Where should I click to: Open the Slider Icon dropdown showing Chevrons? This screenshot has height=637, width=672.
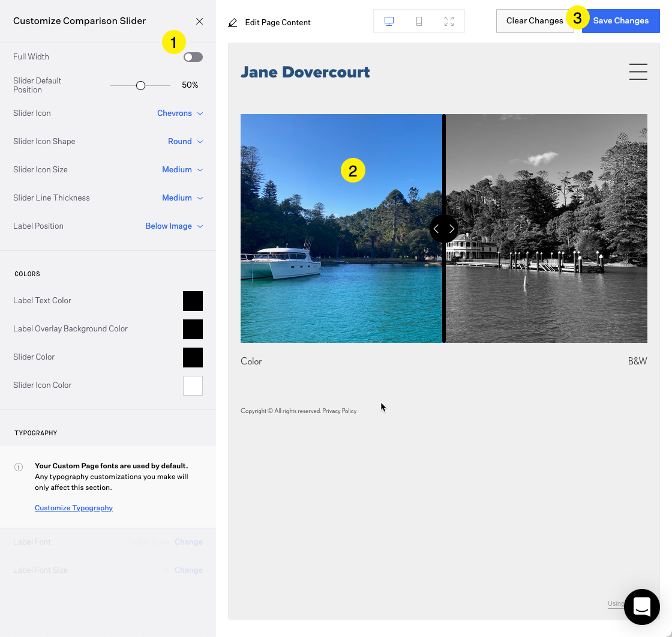click(179, 113)
